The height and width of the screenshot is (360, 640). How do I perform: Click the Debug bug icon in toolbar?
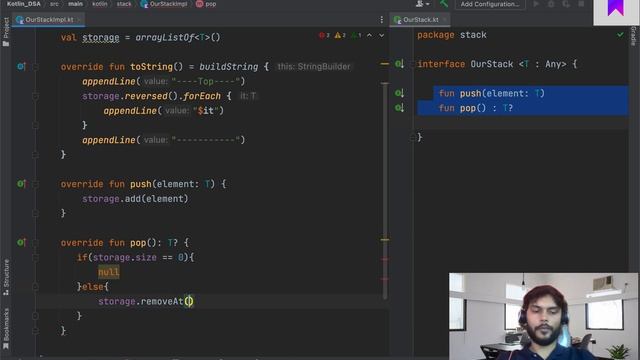point(551,4)
